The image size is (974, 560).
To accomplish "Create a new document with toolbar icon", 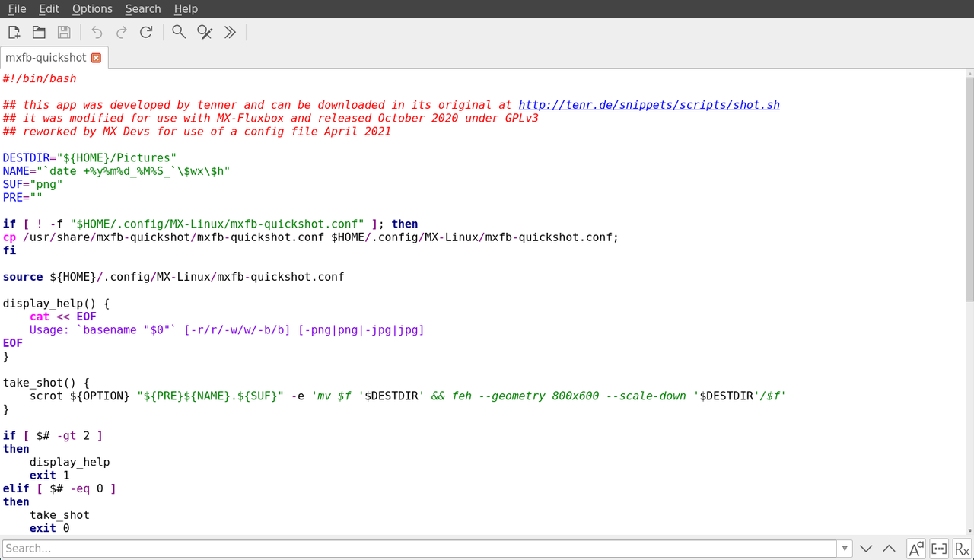I will point(14,32).
